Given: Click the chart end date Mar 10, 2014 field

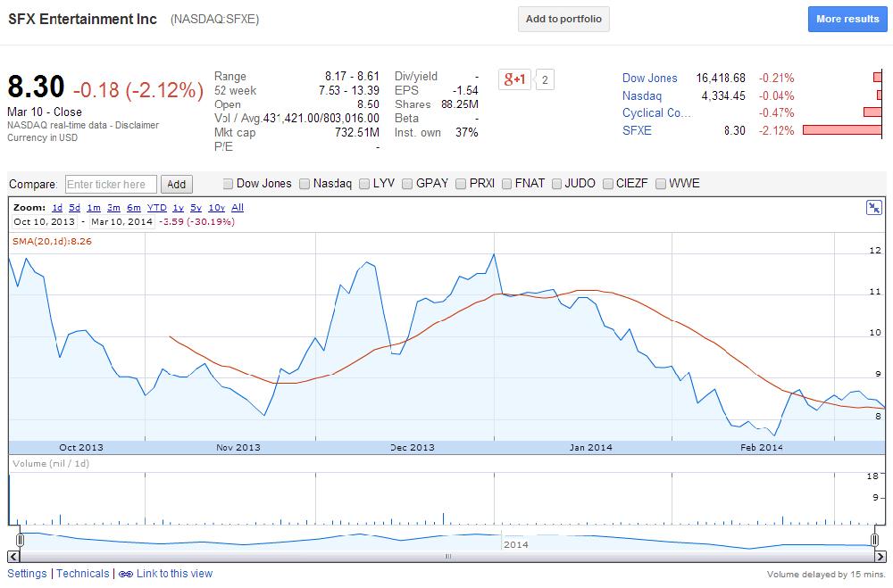Looking at the screenshot, I should [x=121, y=222].
